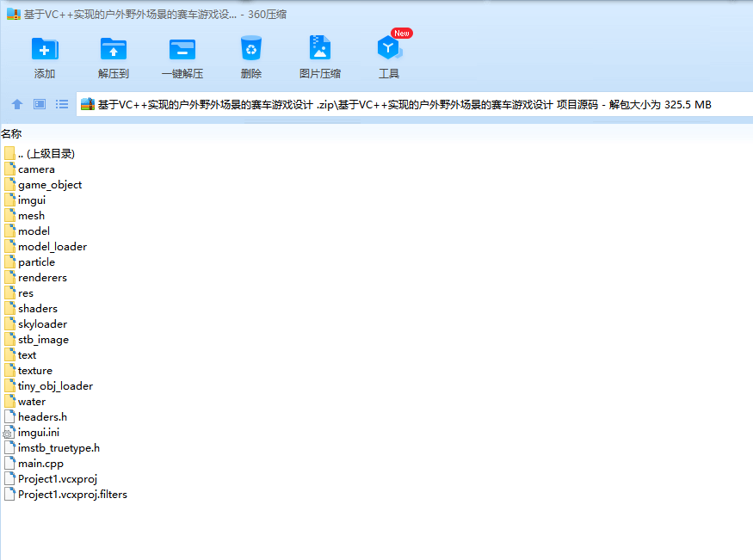Click the file icon beside main.cpp
The width and height of the screenshot is (753, 560).
coord(10,463)
